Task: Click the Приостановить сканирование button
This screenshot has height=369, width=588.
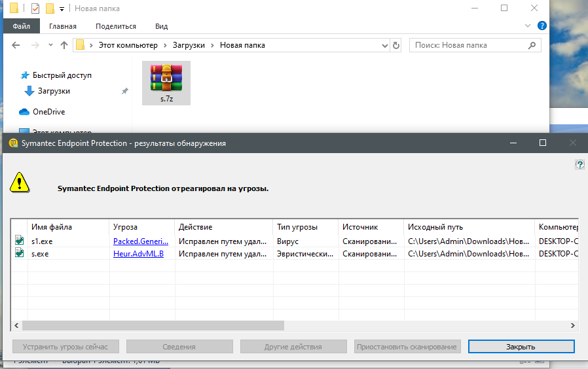Action: point(407,347)
